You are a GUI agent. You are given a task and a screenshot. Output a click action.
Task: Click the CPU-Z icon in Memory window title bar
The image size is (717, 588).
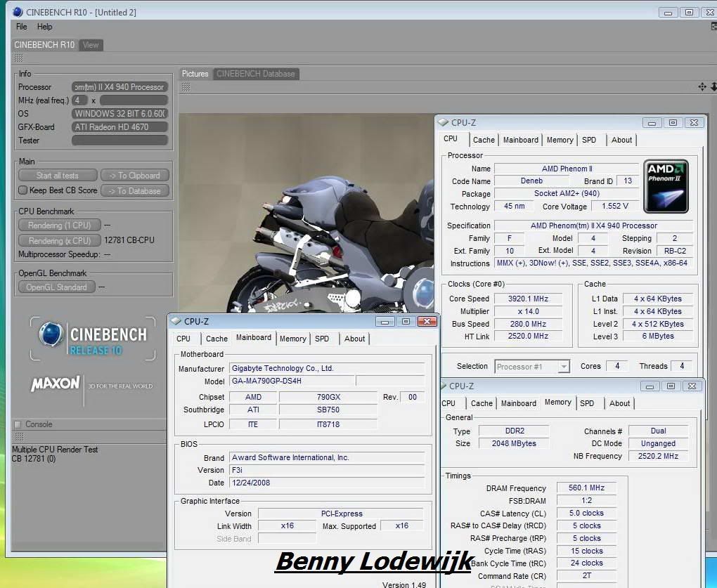click(x=444, y=386)
